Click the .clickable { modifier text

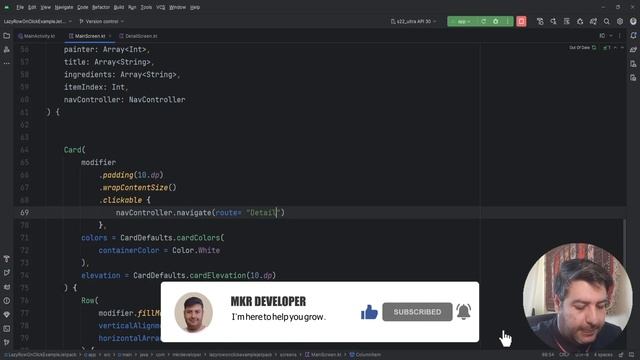point(124,200)
